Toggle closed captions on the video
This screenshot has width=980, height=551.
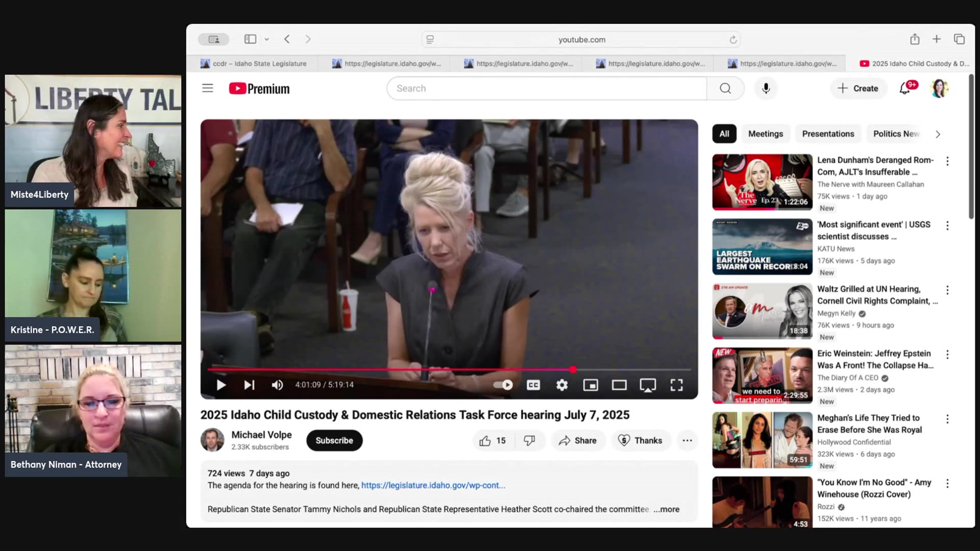tap(533, 385)
